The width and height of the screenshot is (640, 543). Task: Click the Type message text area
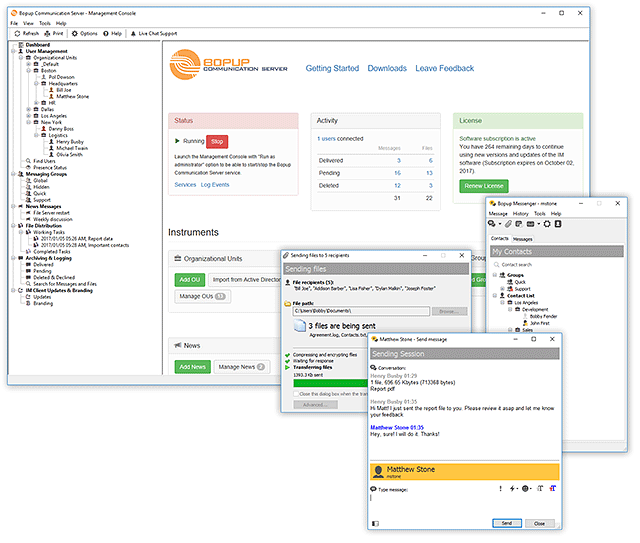(464, 505)
